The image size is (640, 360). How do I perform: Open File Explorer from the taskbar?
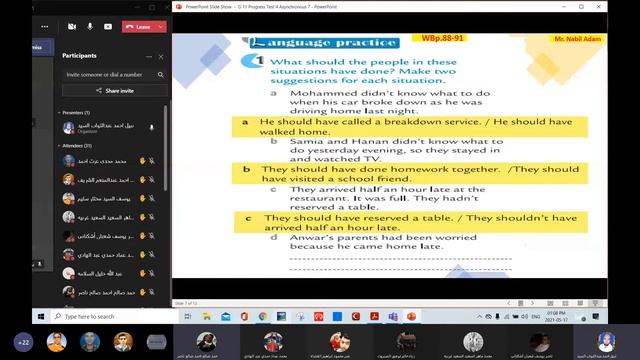pyautogui.click(x=207, y=316)
